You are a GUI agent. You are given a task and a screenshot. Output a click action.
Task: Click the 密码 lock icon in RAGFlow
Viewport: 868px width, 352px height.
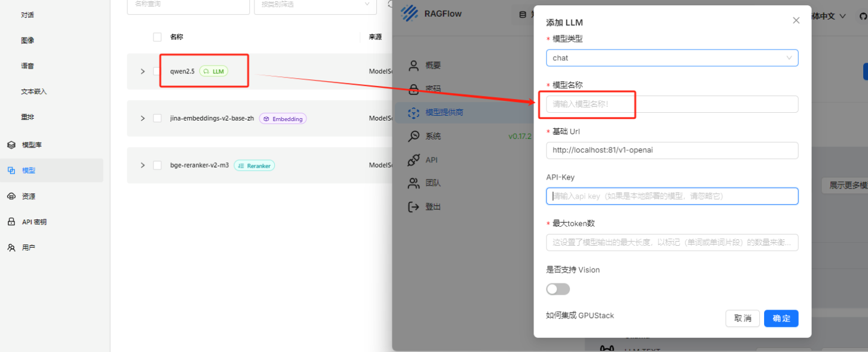413,89
